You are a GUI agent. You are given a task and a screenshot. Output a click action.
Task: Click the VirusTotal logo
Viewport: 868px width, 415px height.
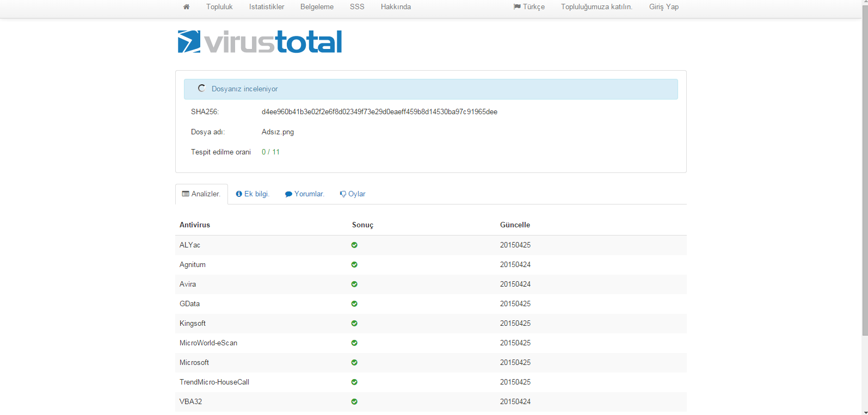tap(260, 41)
